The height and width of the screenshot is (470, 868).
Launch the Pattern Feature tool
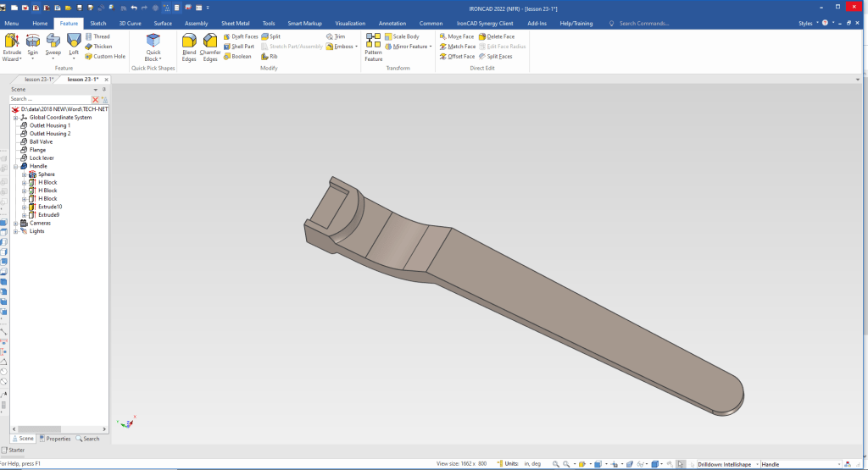click(x=374, y=47)
